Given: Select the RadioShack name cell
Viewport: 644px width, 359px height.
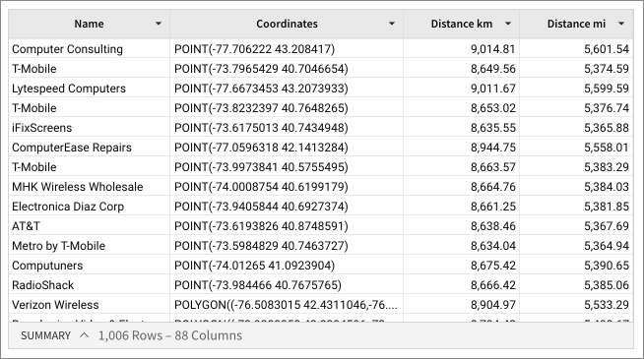Looking at the screenshot, I should point(90,285).
